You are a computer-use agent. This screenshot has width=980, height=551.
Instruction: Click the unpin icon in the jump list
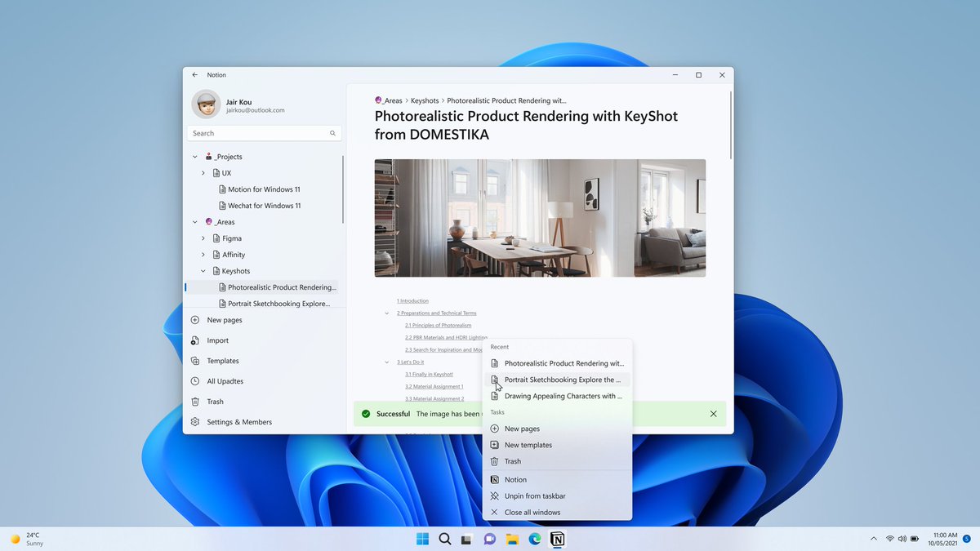point(494,496)
